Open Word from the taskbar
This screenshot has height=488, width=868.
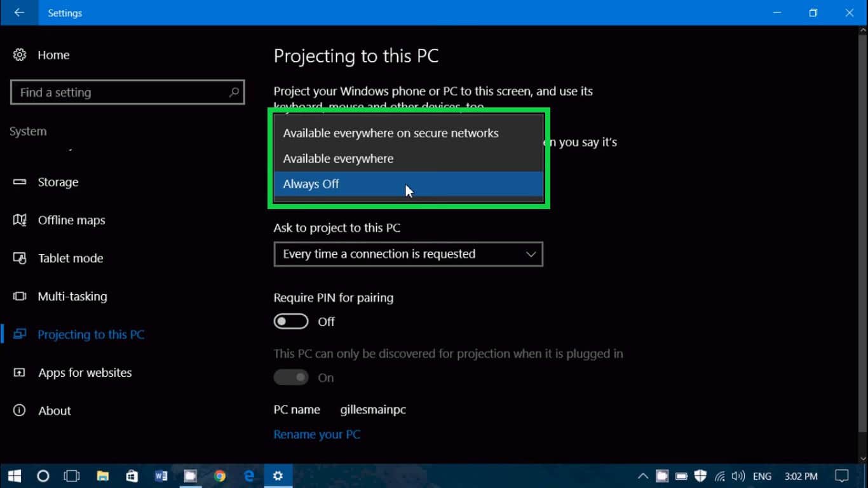coord(161,476)
